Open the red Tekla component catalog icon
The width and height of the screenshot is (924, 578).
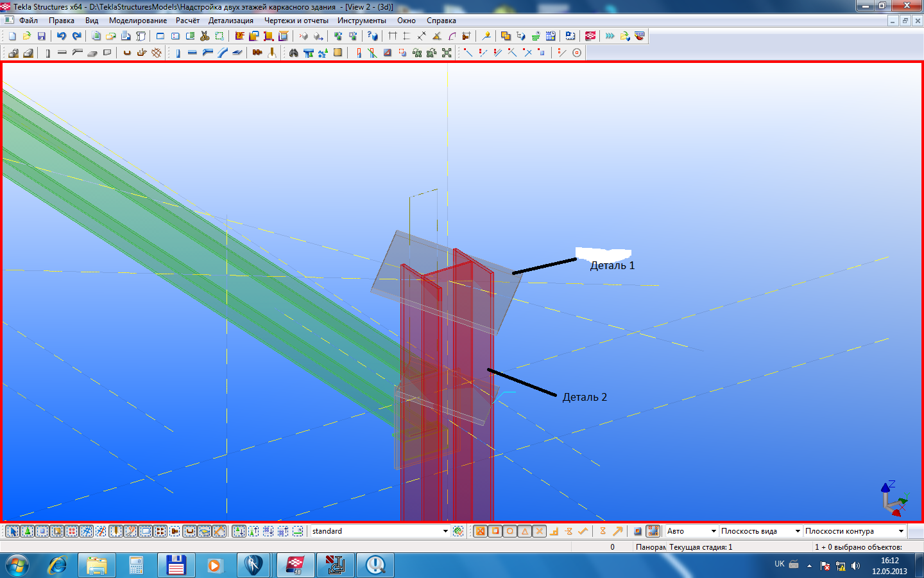590,36
